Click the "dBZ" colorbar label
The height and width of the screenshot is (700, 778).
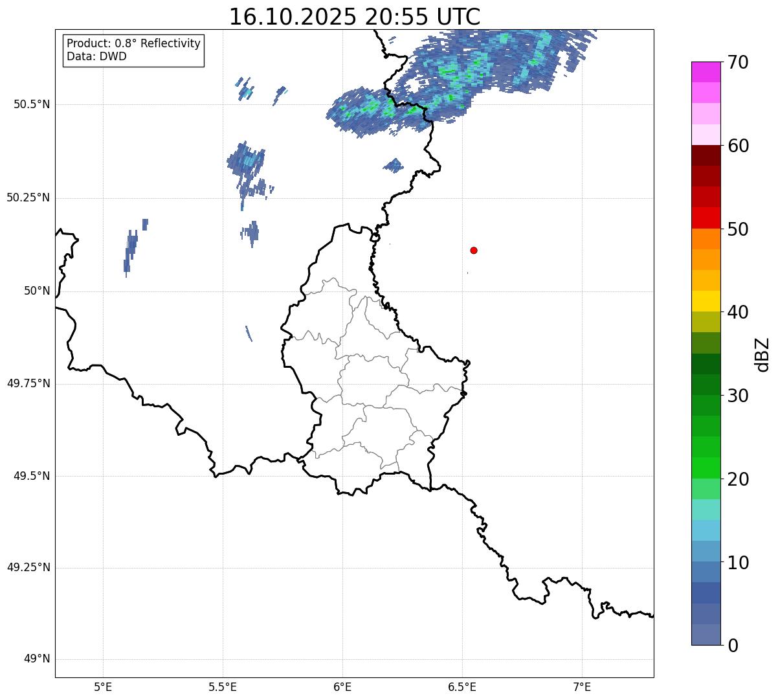pos(762,354)
